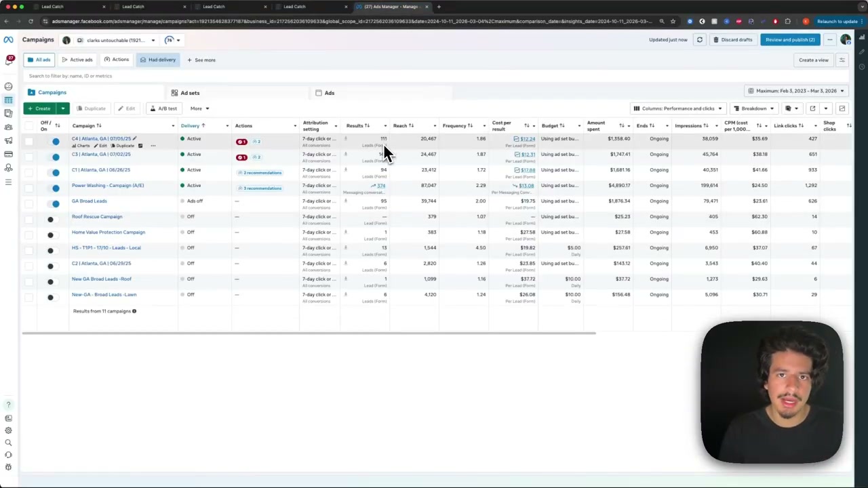The image size is (868, 488).
Task: Click the A/B test button
Action: coord(163,108)
